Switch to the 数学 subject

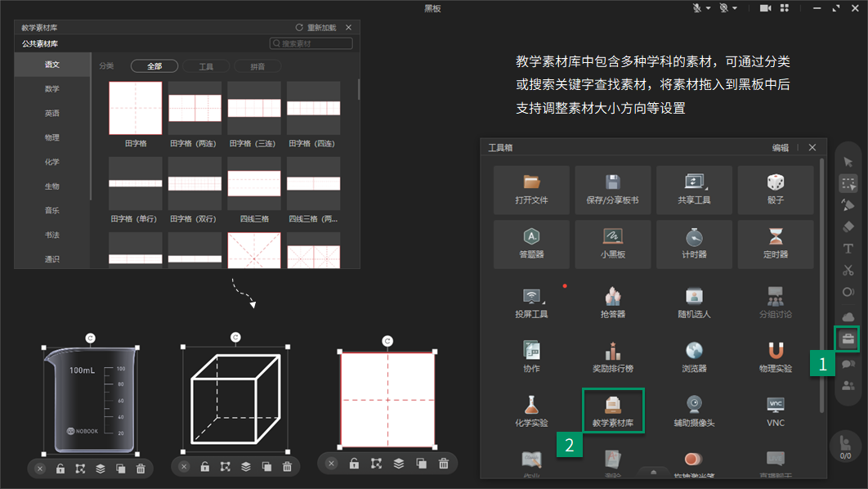click(52, 88)
